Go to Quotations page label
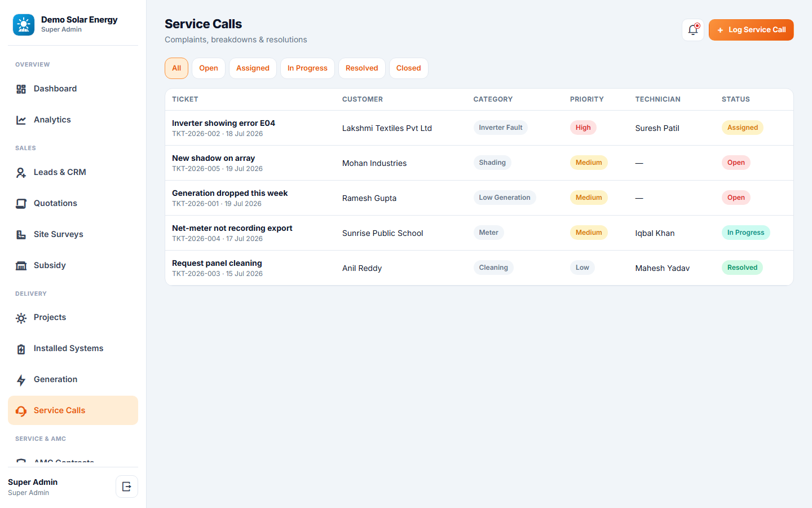This screenshot has width=812, height=508. coord(55,203)
